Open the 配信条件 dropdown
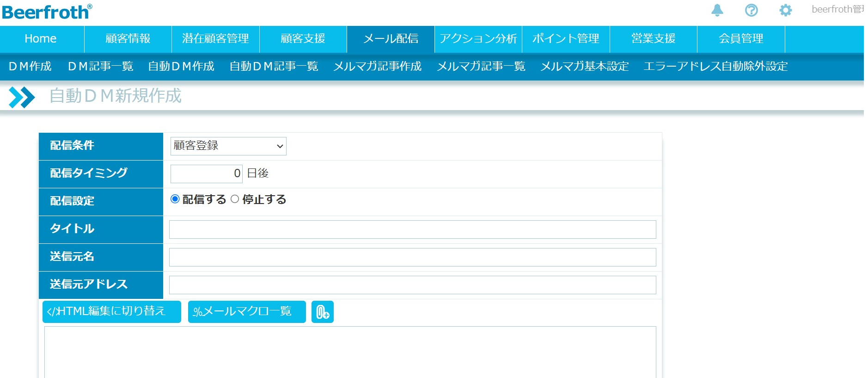This screenshot has width=868, height=378. coord(228,146)
